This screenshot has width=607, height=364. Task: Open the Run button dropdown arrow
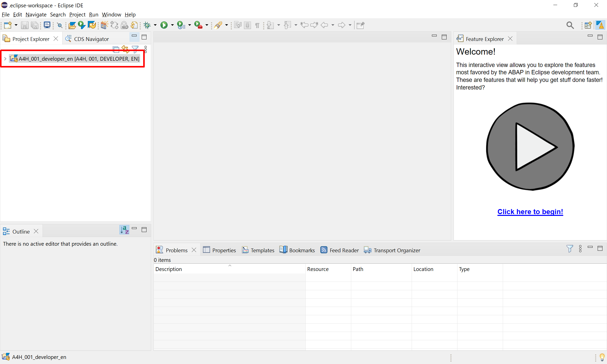tap(172, 25)
